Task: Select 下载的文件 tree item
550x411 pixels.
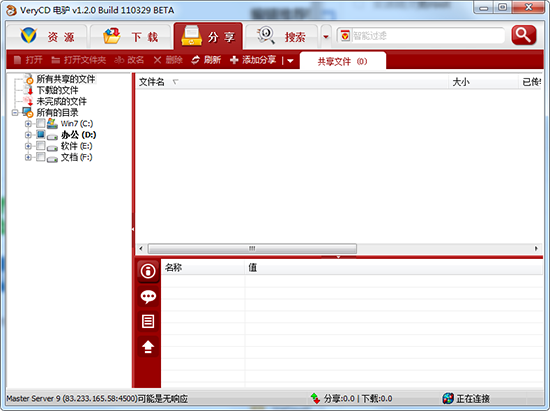Action: [58, 90]
